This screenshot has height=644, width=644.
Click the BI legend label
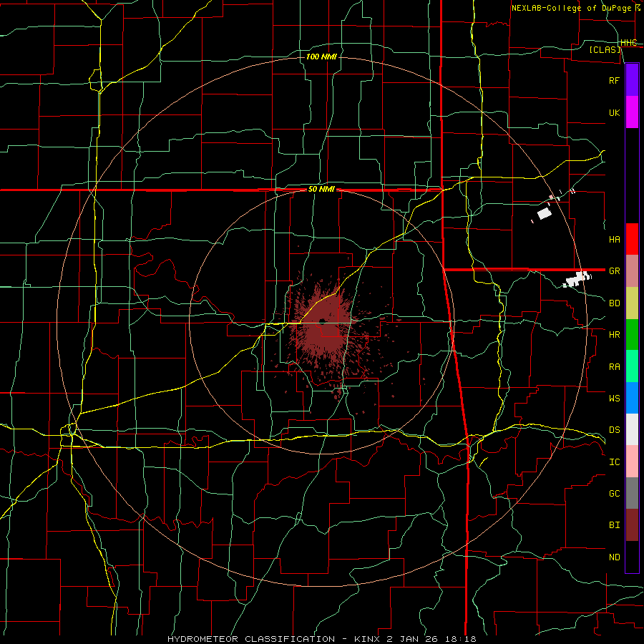point(614,525)
